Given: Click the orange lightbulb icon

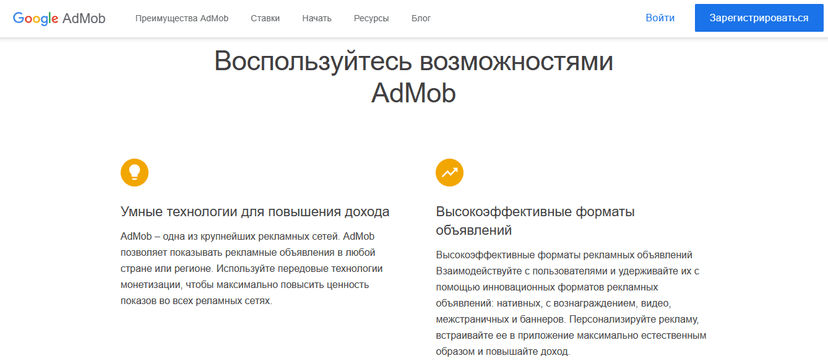Looking at the screenshot, I should [135, 173].
